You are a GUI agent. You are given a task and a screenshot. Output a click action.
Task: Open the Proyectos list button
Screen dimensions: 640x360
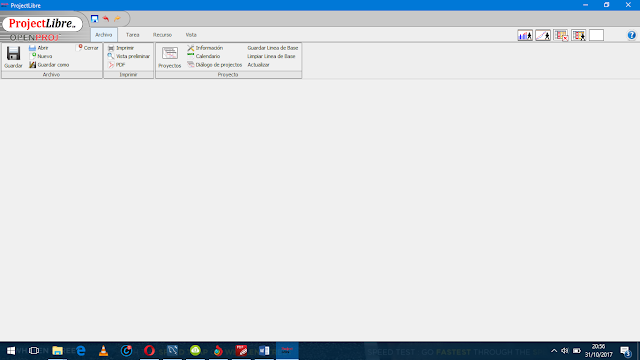(169, 57)
